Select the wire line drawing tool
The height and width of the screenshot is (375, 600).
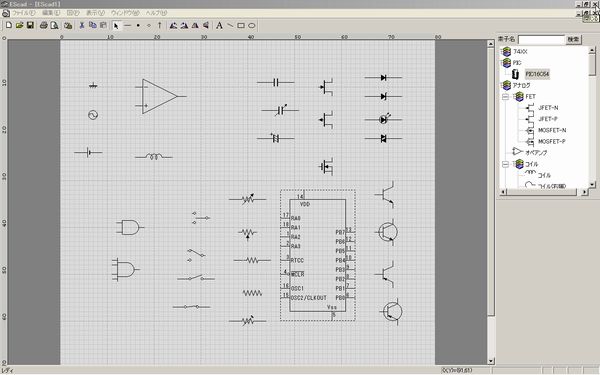pyautogui.click(x=127, y=26)
